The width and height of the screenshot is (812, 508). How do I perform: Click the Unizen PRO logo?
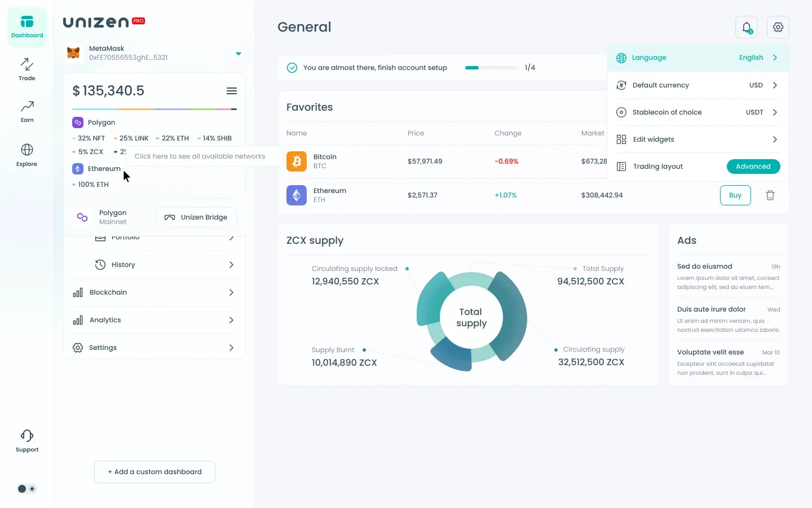pos(104,22)
